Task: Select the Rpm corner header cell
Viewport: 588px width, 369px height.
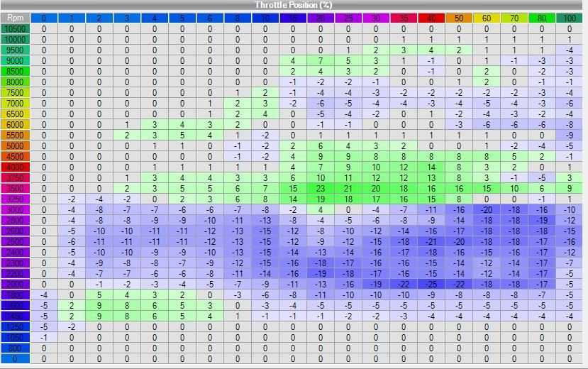Action: (x=15, y=17)
